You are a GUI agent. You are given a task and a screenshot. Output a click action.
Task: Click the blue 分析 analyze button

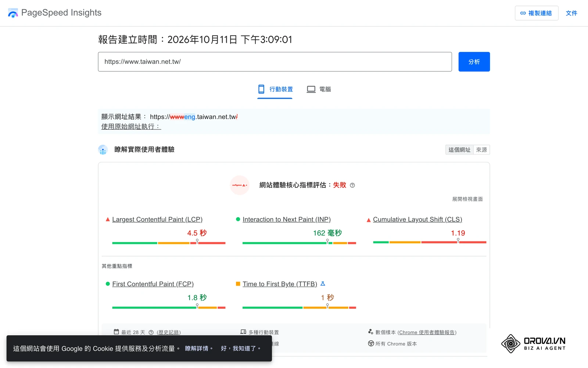tap(474, 62)
